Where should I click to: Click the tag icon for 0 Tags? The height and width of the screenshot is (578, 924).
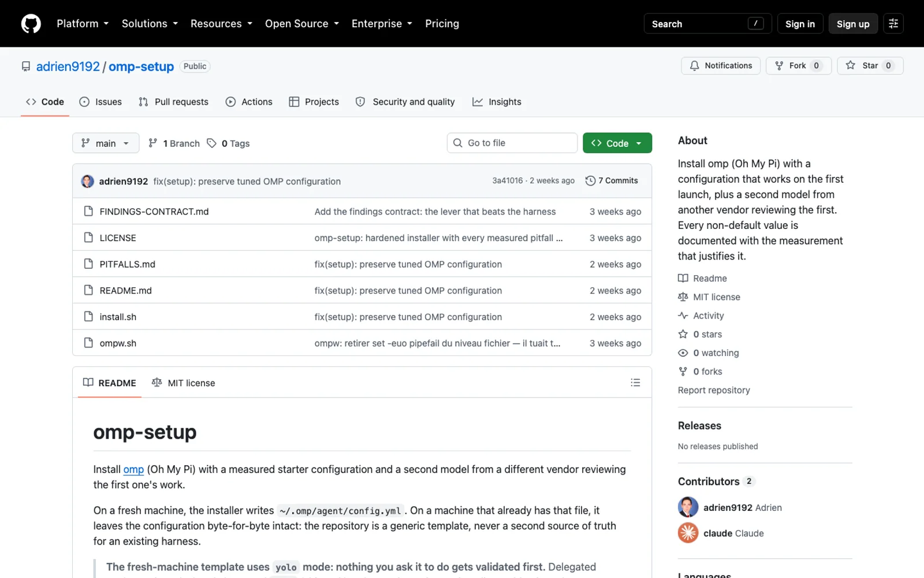212,143
